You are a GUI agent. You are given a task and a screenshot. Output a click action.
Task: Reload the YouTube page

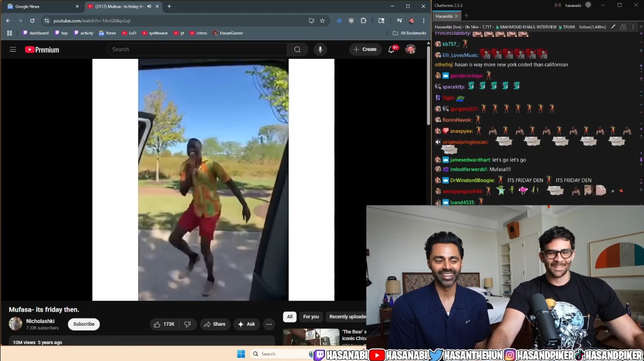[x=32, y=21]
